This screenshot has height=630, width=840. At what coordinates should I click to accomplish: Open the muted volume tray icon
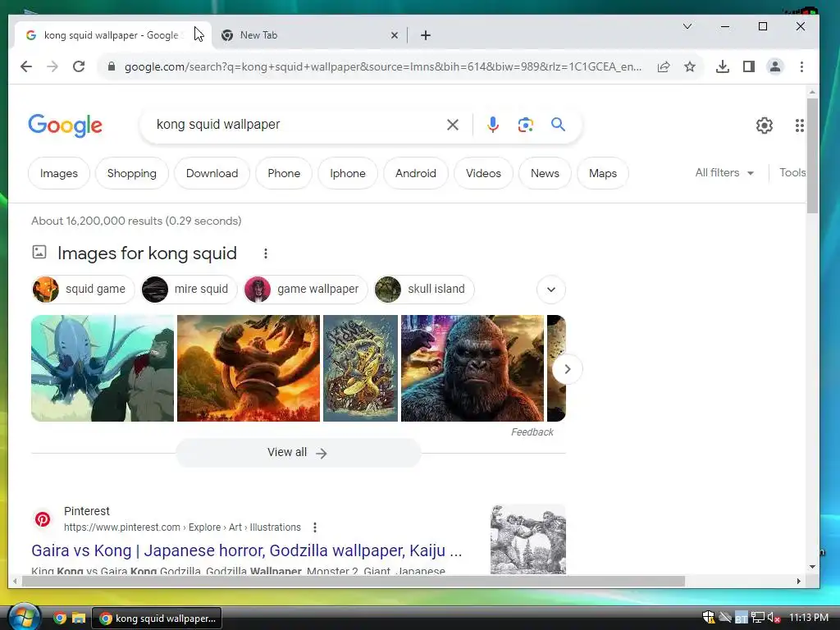tap(773, 618)
